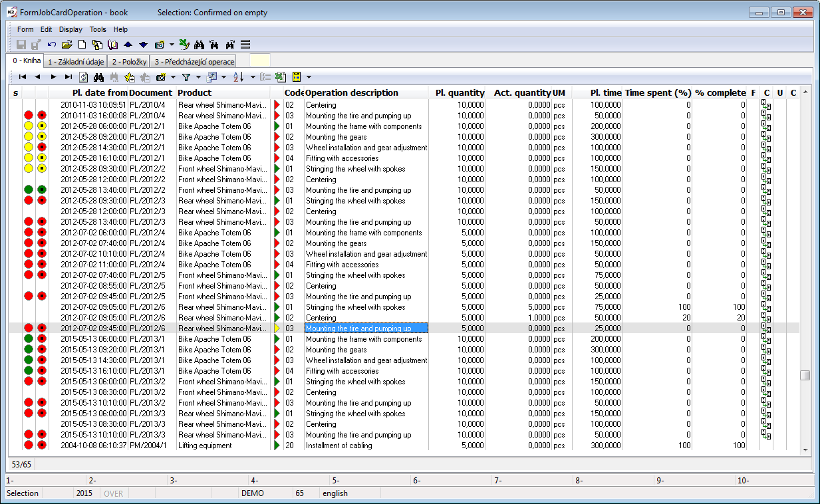Expand the funnel filter dropdown arrow
Viewport: 820px width, 504px height.
198,77
